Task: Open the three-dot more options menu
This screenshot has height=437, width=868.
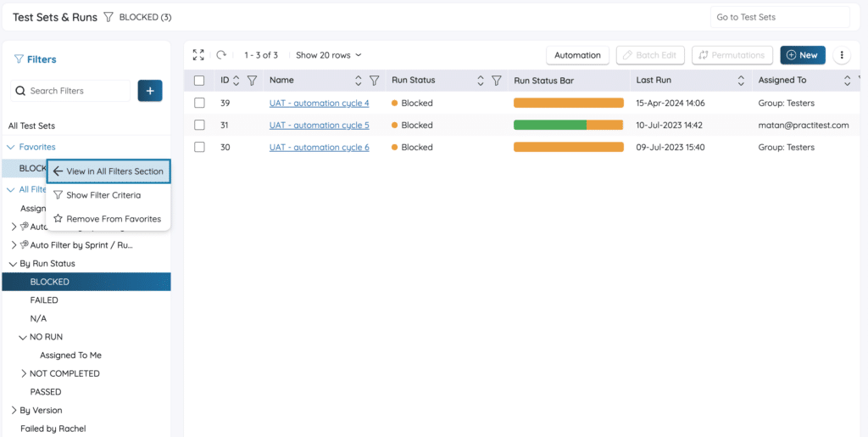Action: [x=842, y=55]
